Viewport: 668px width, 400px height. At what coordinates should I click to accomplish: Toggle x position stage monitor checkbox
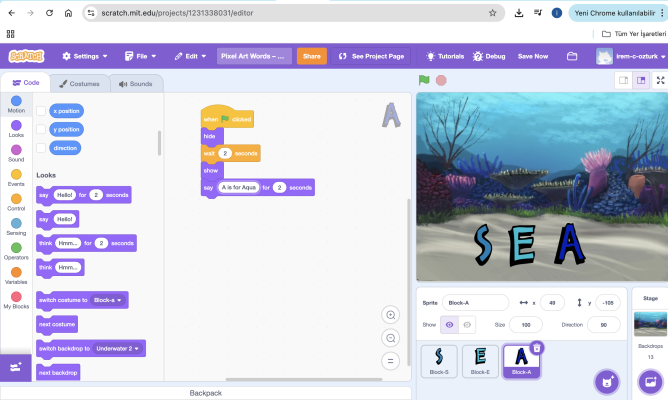[41, 111]
